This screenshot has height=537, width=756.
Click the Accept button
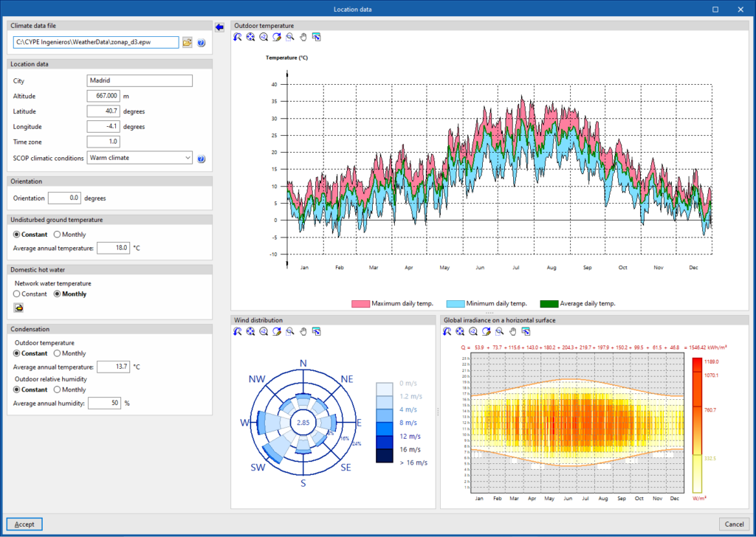tap(25, 524)
